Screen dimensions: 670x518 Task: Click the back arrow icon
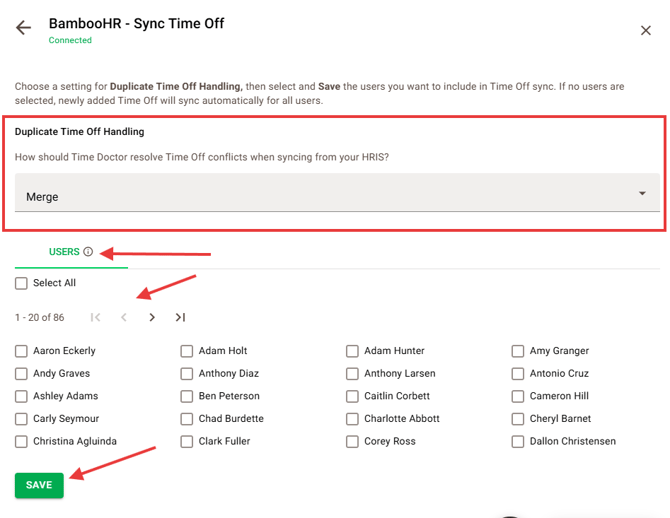[24, 29]
